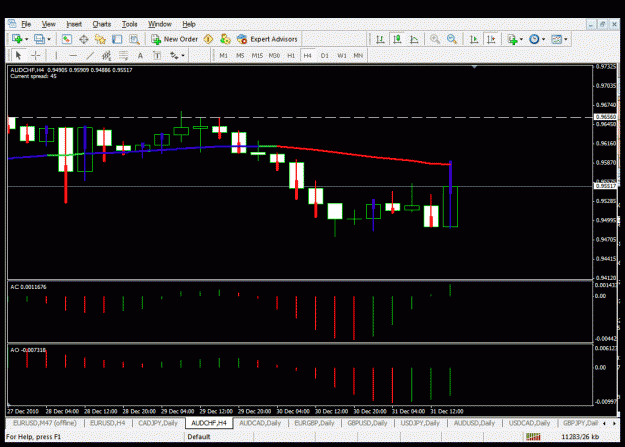This screenshot has width=625, height=447.
Task: Activate the arrow cursor mode
Action: coord(18,55)
